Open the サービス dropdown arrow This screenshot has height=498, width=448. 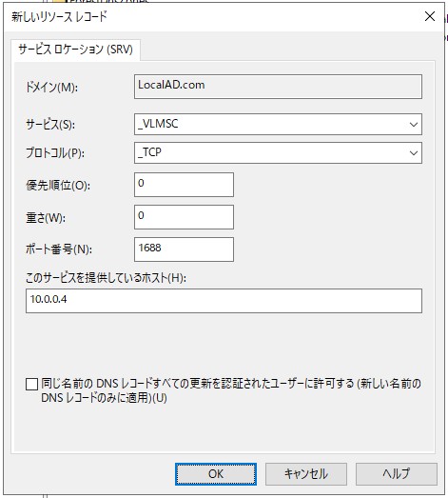(414, 124)
